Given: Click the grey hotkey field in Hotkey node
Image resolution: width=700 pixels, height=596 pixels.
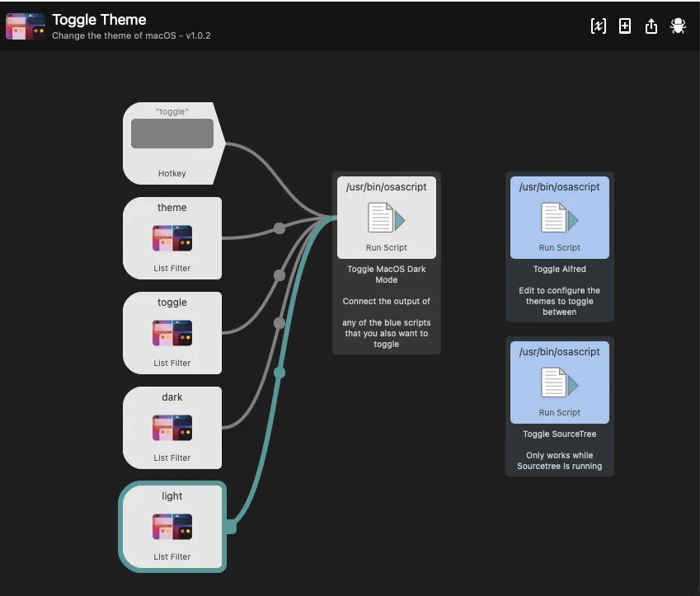Looking at the screenshot, I should [x=172, y=134].
